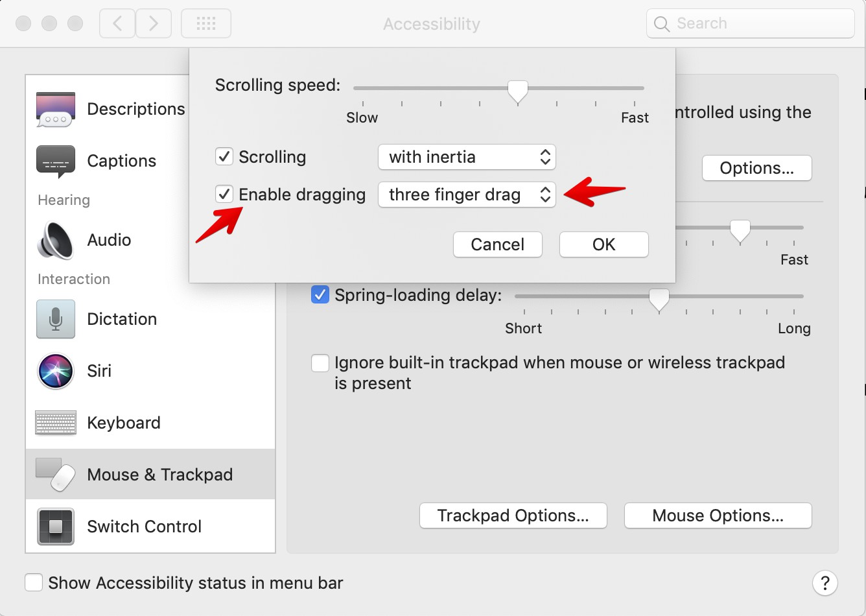This screenshot has height=616, width=866.
Task: Click the Search field
Action: (750, 24)
